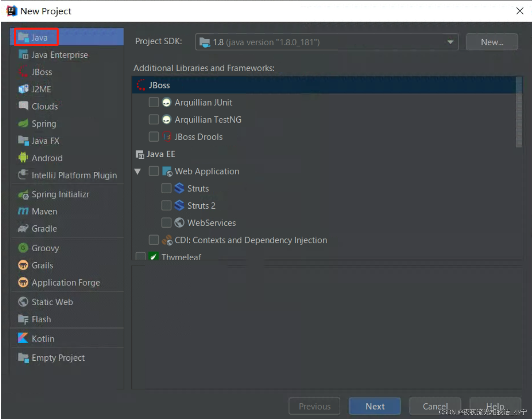The height and width of the screenshot is (419, 532).
Task: Click the Struts icon in frameworks list
Action: click(x=179, y=188)
